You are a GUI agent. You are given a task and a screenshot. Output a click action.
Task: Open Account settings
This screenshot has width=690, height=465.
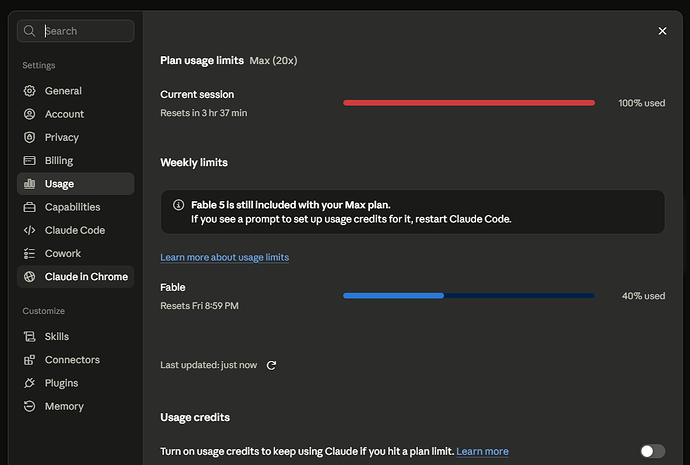click(x=76, y=114)
